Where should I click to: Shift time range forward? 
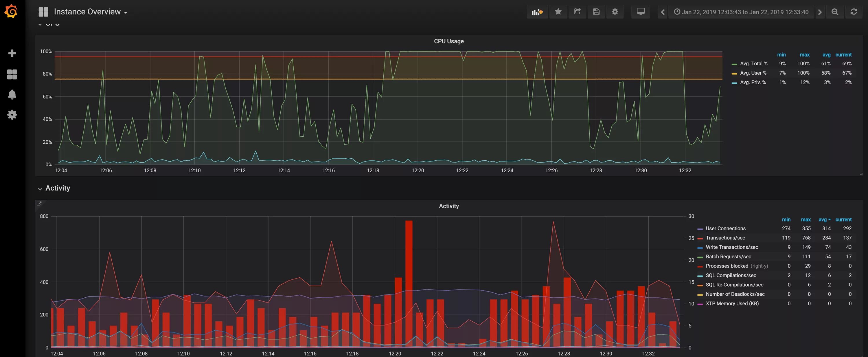(820, 12)
